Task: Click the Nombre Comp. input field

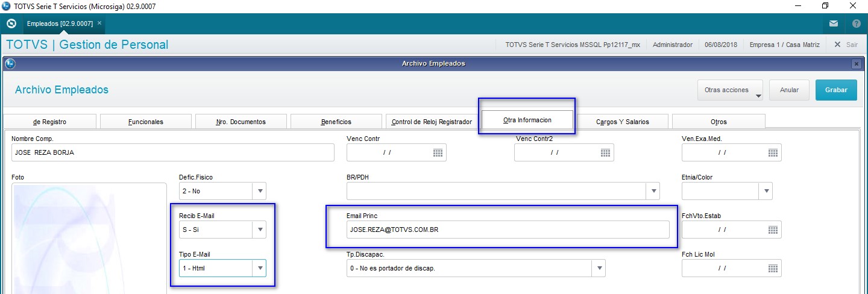Action: tap(173, 152)
